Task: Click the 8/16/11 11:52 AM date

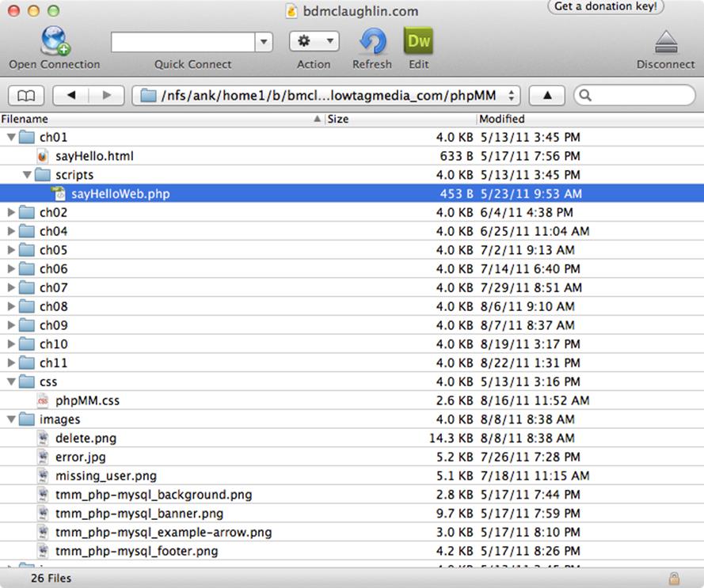Action: tap(535, 400)
